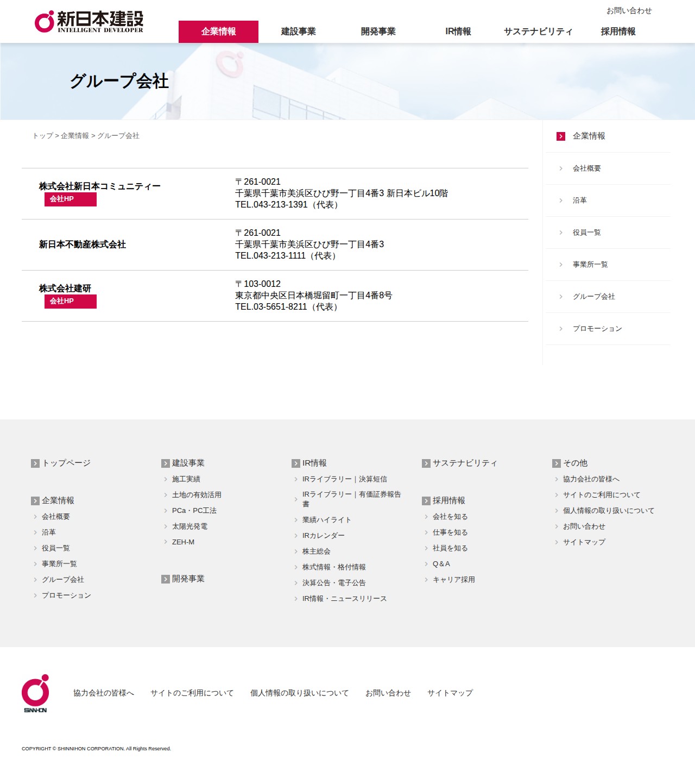Open 会社HP for 株式会社建研
The height and width of the screenshot is (784, 695).
coord(71,302)
